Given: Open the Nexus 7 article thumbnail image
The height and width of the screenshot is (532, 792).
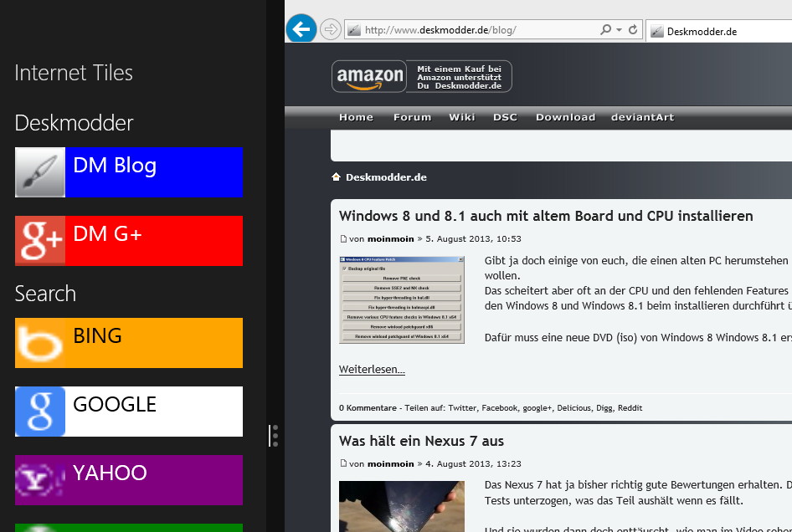Looking at the screenshot, I should pos(402,506).
